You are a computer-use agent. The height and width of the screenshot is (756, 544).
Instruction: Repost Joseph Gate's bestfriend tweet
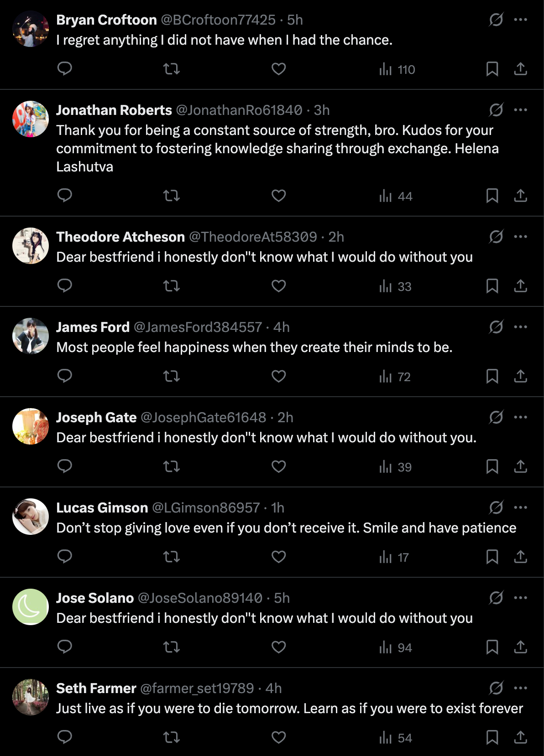[x=172, y=466]
